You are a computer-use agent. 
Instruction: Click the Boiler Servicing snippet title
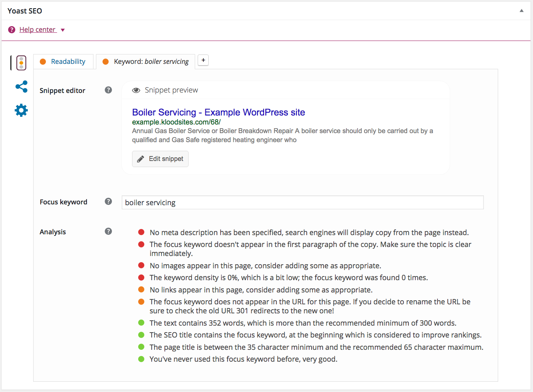(219, 112)
